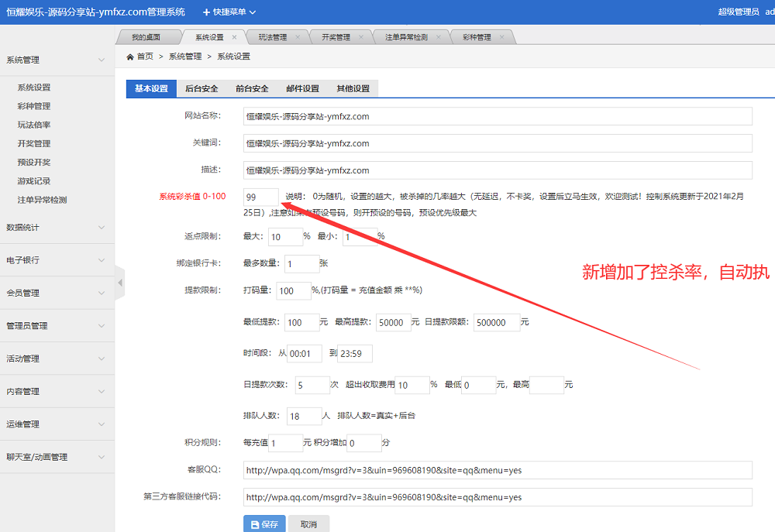Screen dimensions: 775x532
Task: Open the 快捷菜单 dropdown
Action: click(229, 12)
